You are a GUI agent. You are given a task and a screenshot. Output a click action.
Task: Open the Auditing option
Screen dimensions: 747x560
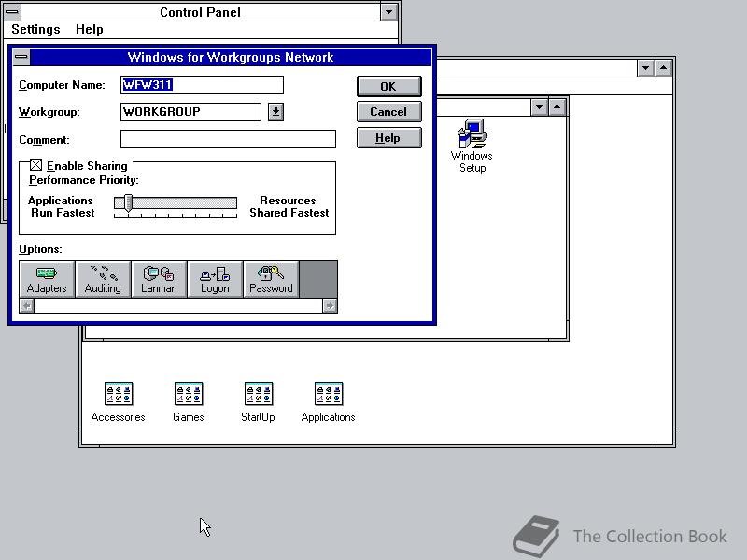pyautogui.click(x=103, y=279)
